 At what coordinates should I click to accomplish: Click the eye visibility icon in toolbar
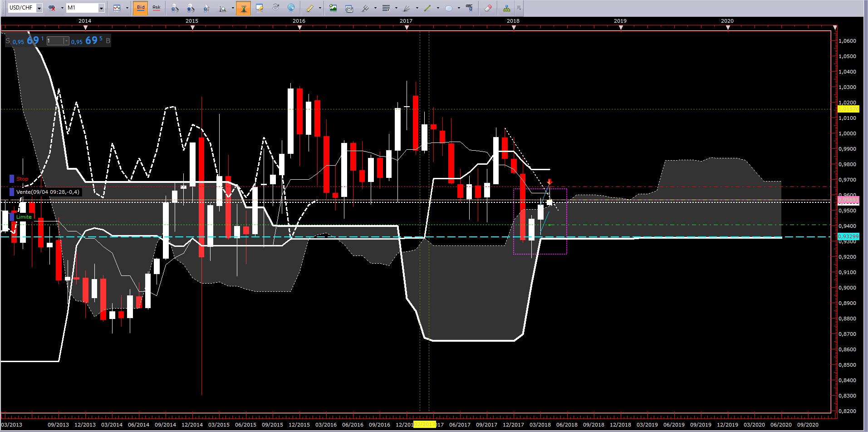(275, 8)
